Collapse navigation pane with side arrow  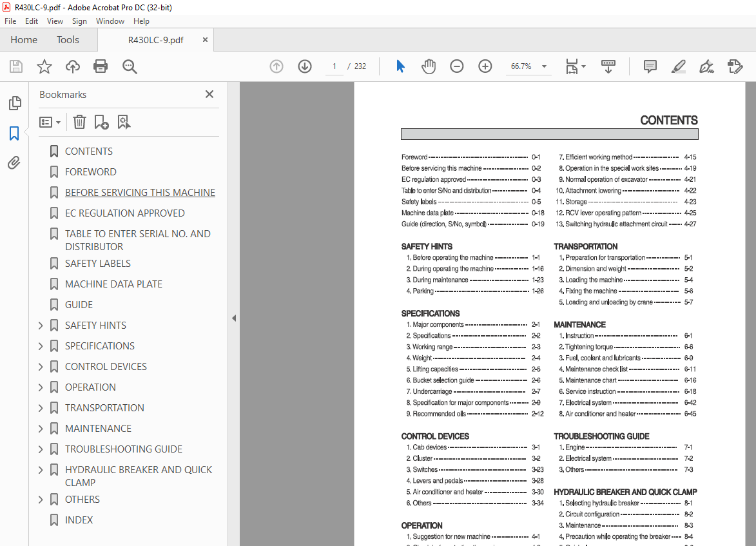pyautogui.click(x=234, y=318)
